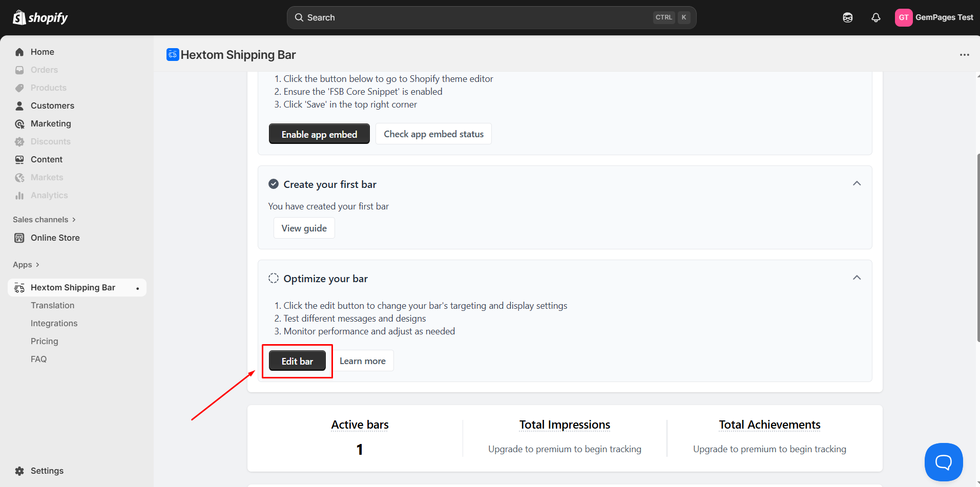Image resolution: width=980 pixels, height=487 pixels.
Task: Toggle the Create your first bar checkmark
Action: point(274,184)
